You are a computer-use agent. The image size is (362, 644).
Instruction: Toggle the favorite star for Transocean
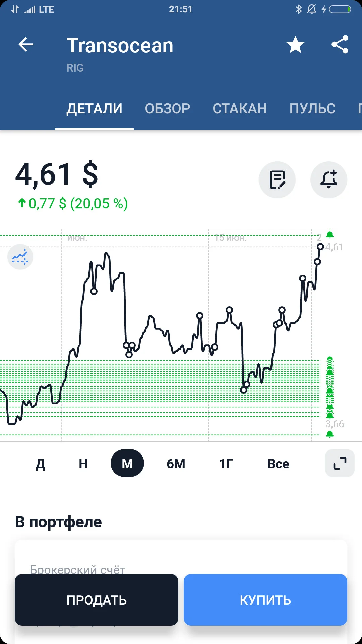pos(295,45)
